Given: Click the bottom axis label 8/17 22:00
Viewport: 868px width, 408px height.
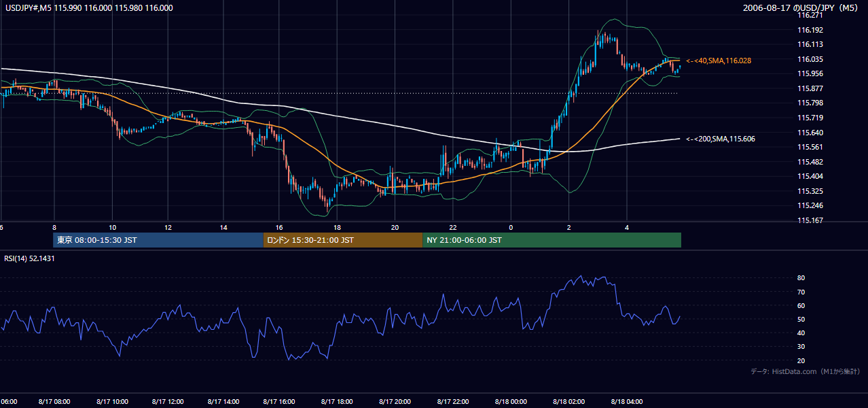Looking at the screenshot, I should click(x=452, y=402).
